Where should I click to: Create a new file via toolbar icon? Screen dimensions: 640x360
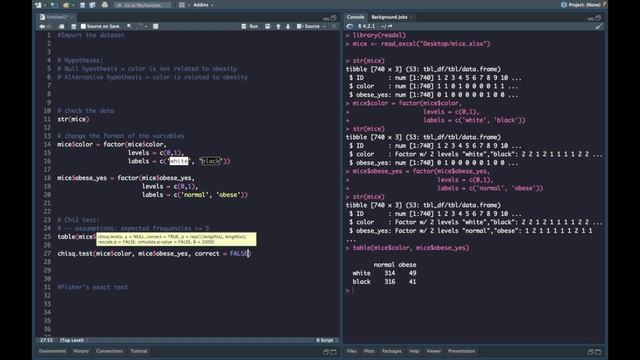coord(38,5)
